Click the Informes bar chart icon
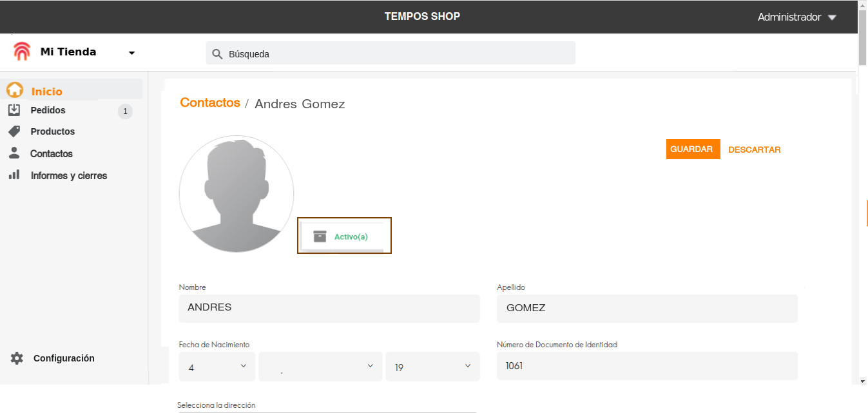 pyautogui.click(x=14, y=175)
